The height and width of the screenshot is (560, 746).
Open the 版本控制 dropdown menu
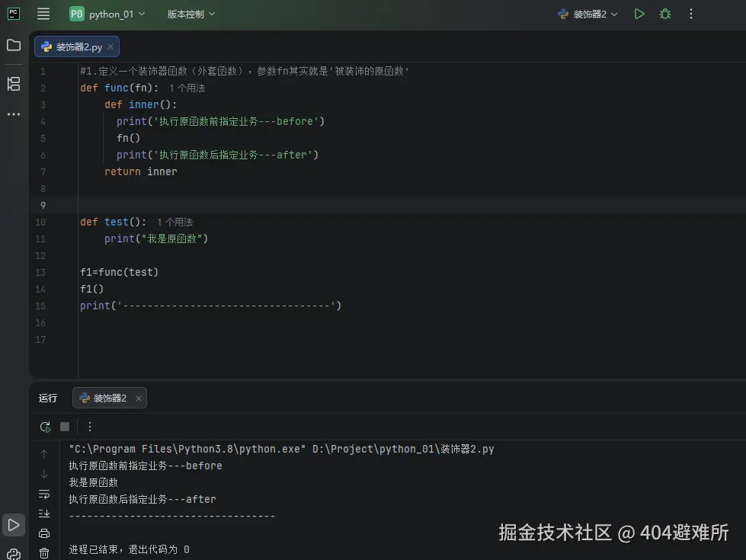tap(191, 14)
